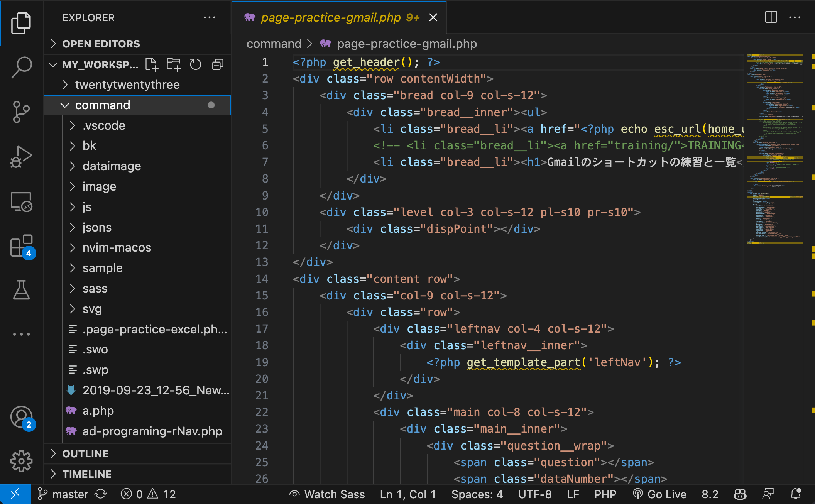Refresh the Explorer file tree
The width and height of the screenshot is (815, 504).
pyautogui.click(x=196, y=64)
